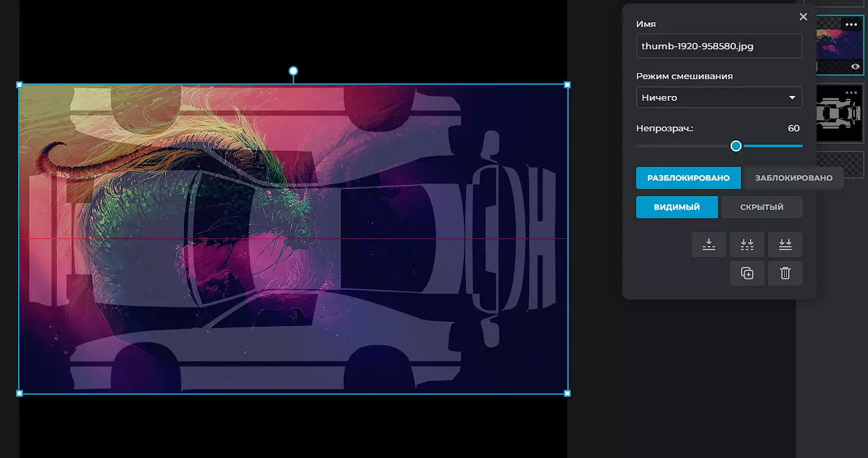The width and height of the screenshot is (868, 458).
Task: Open the three-dots menu on the dragon layer
Action: click(x=851, y=24)
